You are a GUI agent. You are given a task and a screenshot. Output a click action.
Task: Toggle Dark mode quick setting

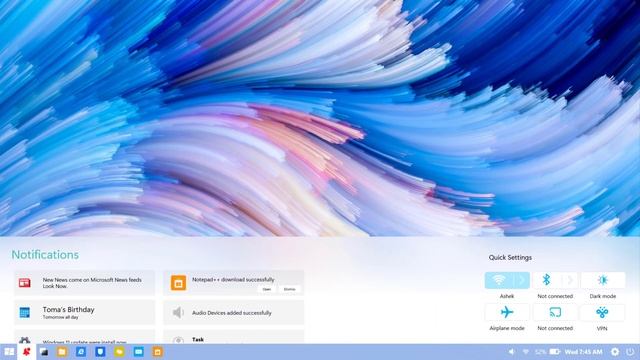pos(602,280)
